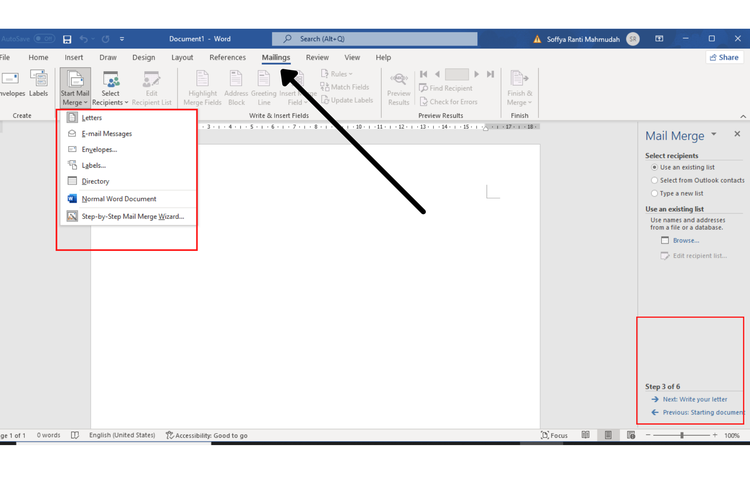Go to previous record arrow
This screenshot has width=750, height=500.
click(x=437, y=74)
